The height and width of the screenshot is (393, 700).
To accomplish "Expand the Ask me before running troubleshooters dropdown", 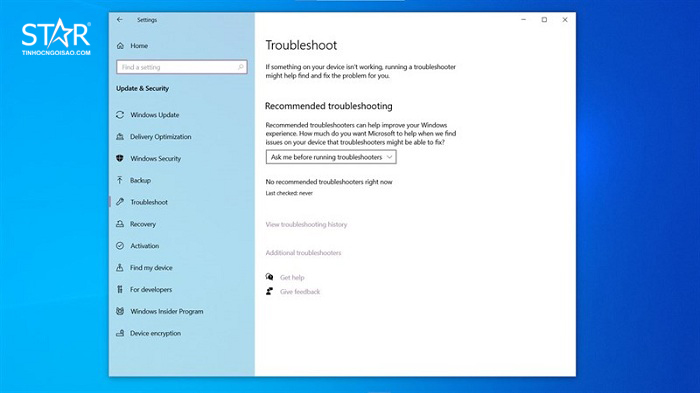I will click(331, 157).
